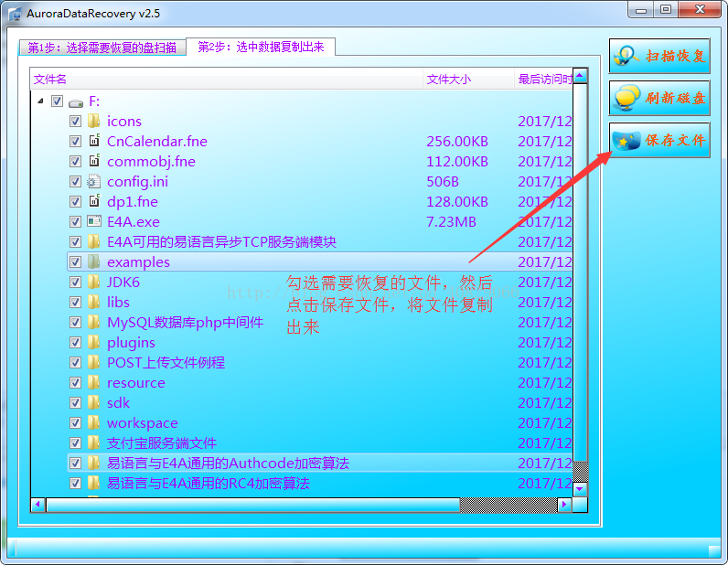This screenshot has width=728, height=565.
Task: Click the horizontal scrollbar thumb
Action: [253, 504]
